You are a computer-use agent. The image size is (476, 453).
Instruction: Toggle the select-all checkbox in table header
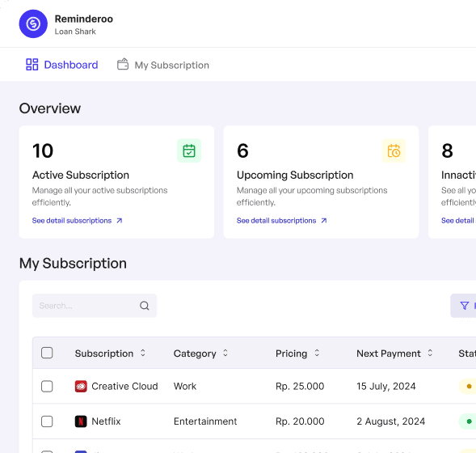tap(47, 353)
